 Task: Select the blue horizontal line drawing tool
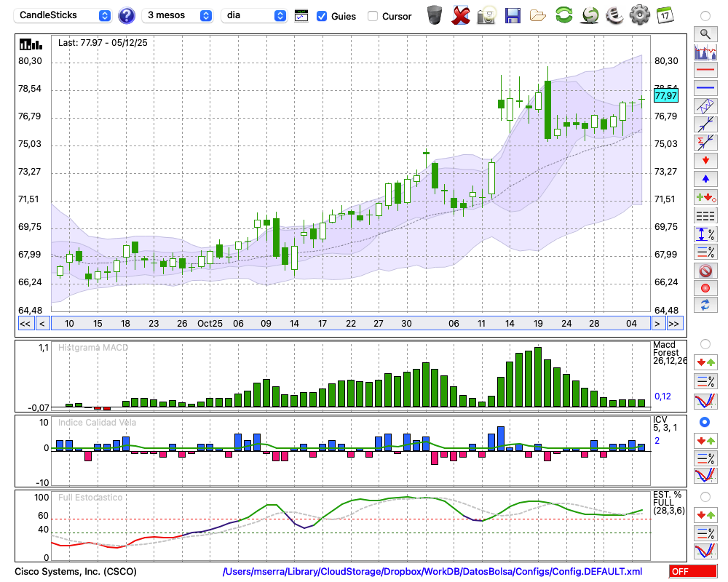pos(705,88)
